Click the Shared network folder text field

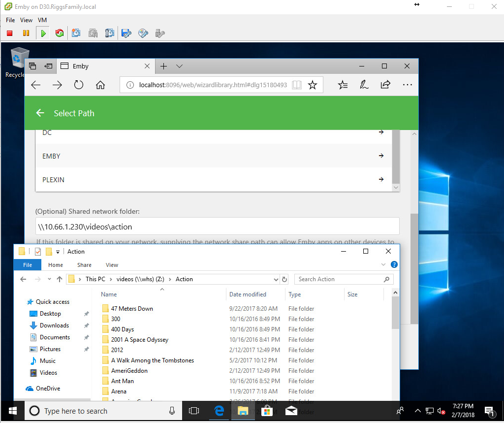[217, 227]
